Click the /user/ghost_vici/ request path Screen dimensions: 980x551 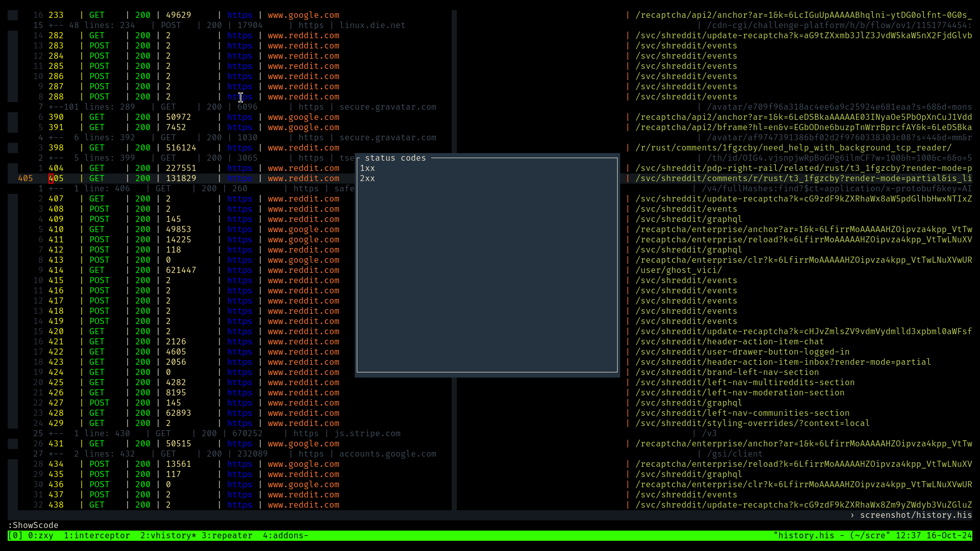(x=679, y=270)
